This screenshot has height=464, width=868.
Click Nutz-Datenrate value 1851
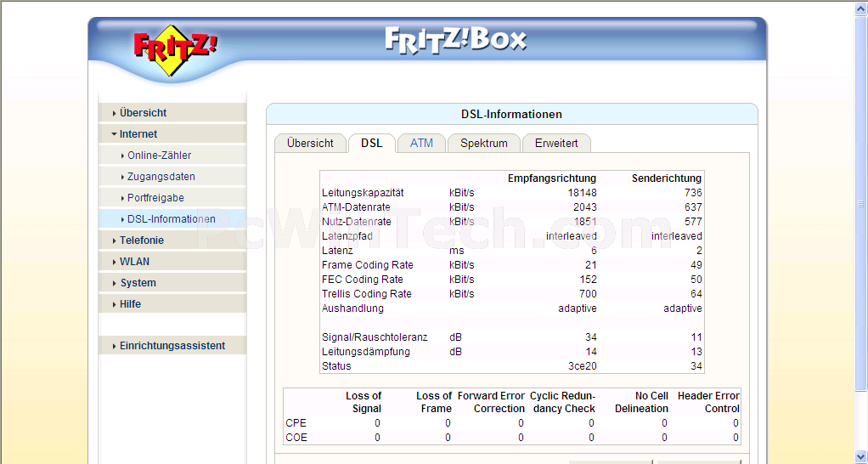584,222
